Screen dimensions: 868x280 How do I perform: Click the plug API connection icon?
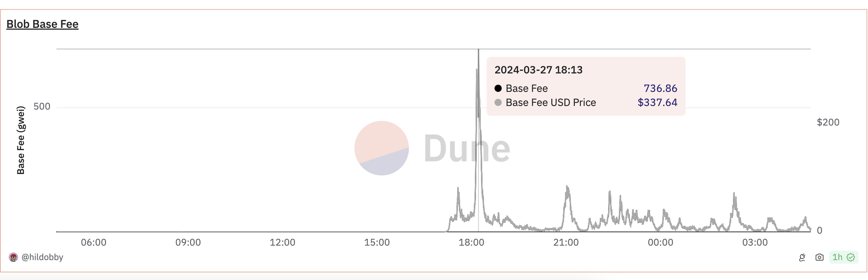802,257
